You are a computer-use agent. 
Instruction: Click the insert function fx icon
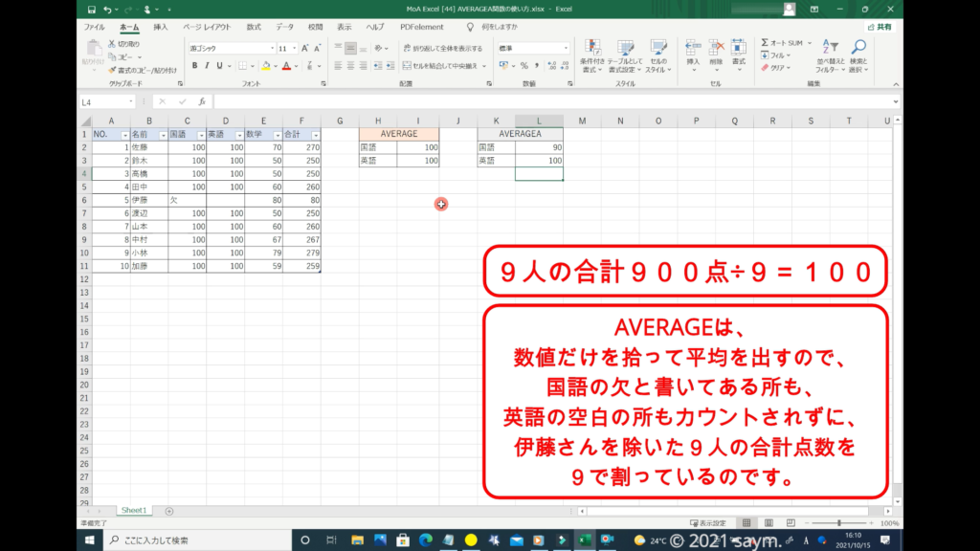click(x=202, y=101)
